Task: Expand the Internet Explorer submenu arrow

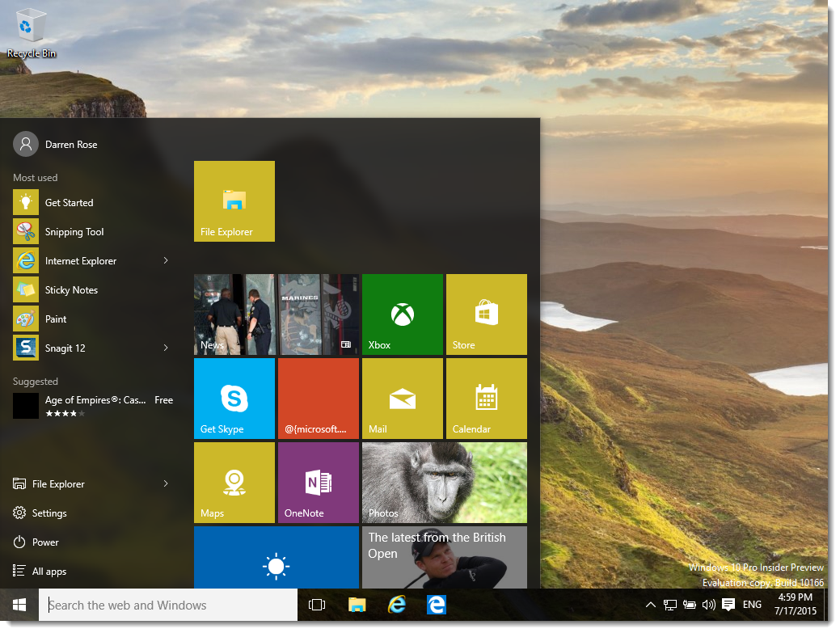Action: pyautogui.click(x=166, y=260)
